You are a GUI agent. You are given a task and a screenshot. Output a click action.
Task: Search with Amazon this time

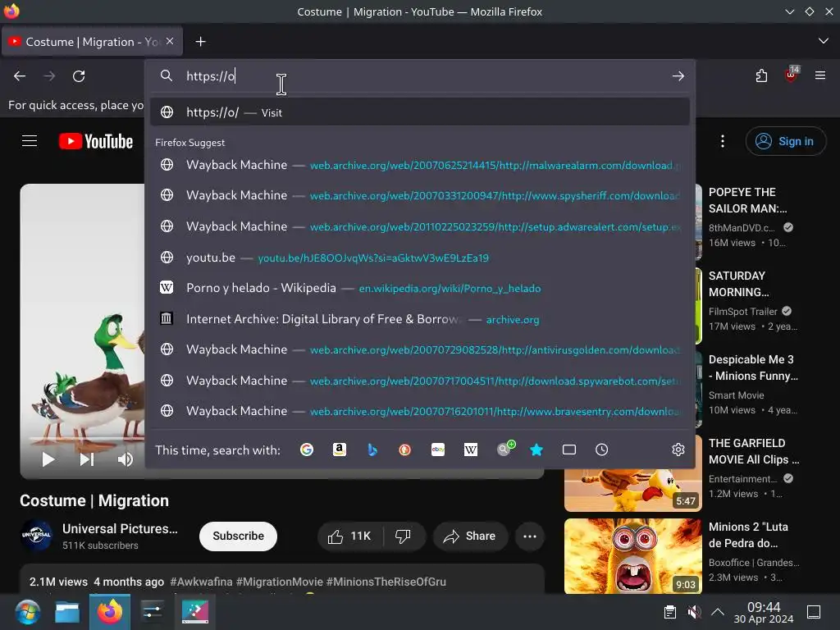(x=339, y=450)
